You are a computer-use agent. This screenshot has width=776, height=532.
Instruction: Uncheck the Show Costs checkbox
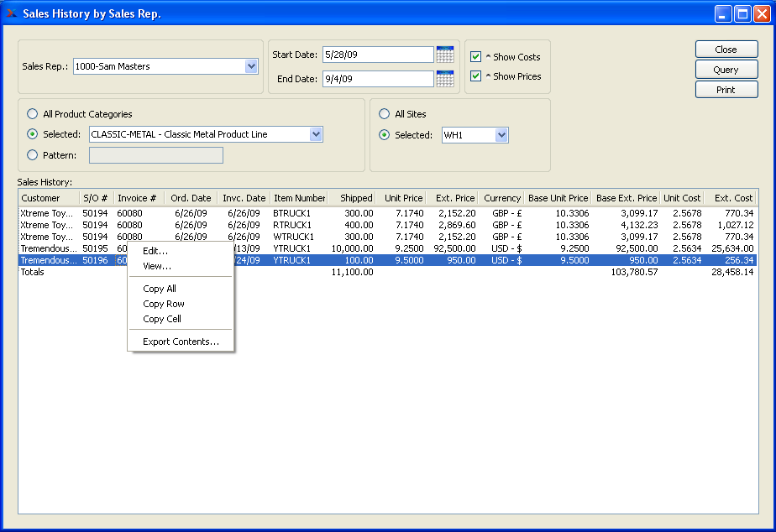pyautogui.click(x=476, y=57)
